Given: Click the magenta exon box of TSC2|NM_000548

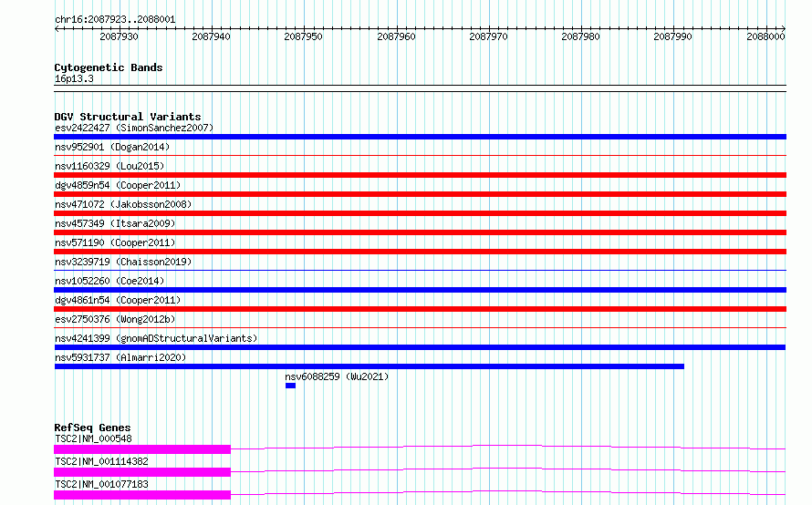Looking at the screenshot, I should 142,449.
